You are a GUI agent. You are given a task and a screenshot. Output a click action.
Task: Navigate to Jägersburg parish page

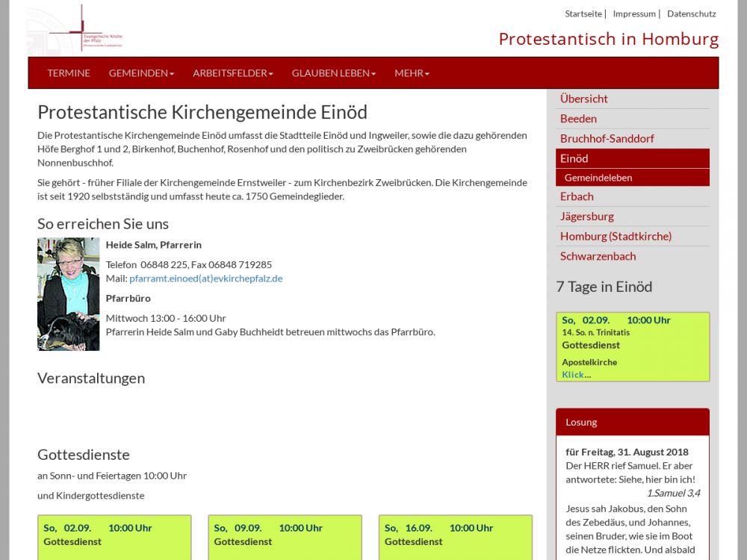coord(587,217)
